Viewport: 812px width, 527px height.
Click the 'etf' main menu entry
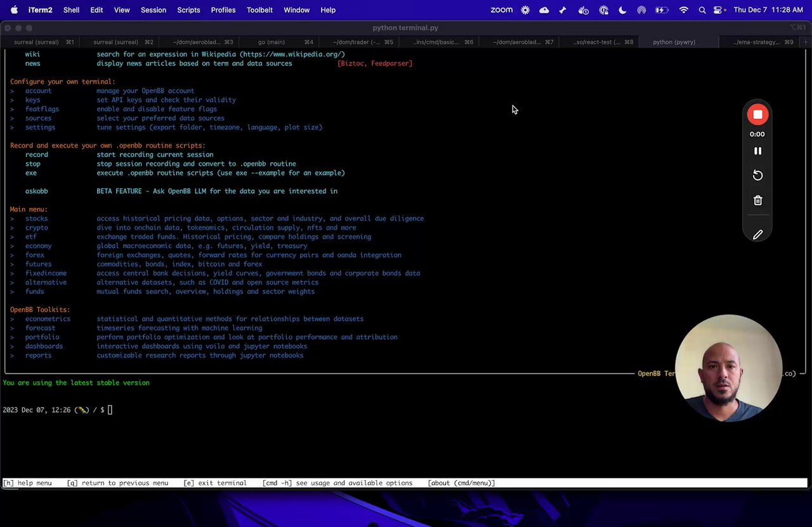tap(31, 237)
